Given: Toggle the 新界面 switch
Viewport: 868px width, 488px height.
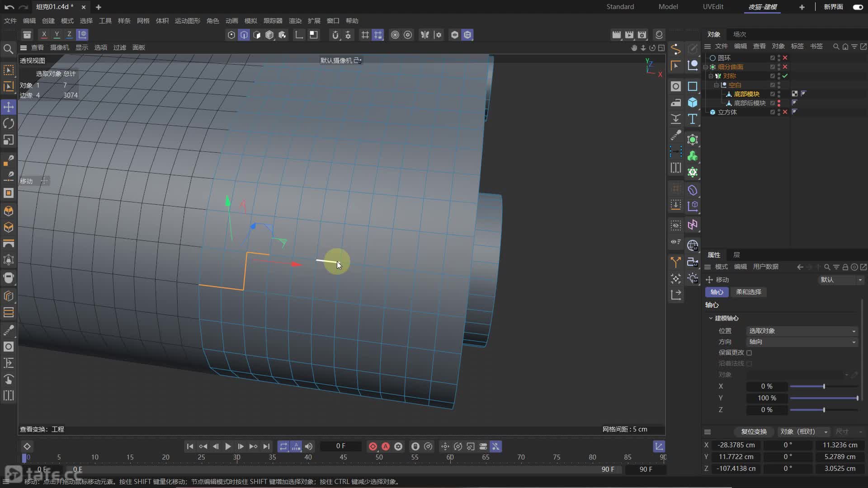Looking at the screenshot, I should (858, 7).
